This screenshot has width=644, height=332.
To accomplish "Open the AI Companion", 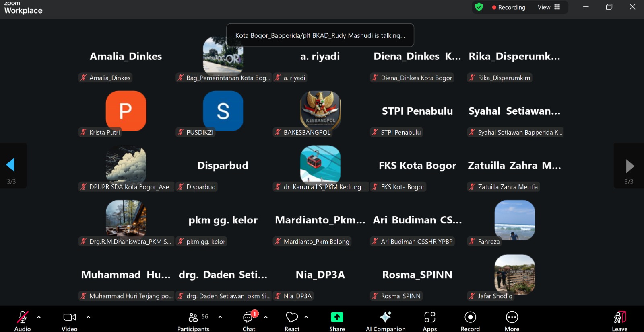I will click(385, 321).
